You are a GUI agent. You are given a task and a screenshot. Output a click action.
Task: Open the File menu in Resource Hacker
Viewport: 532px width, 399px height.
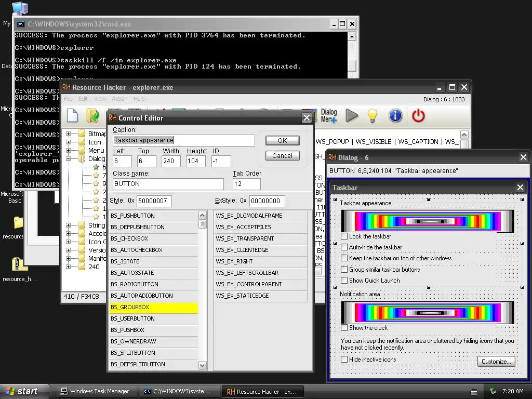(x=68, y=99)
